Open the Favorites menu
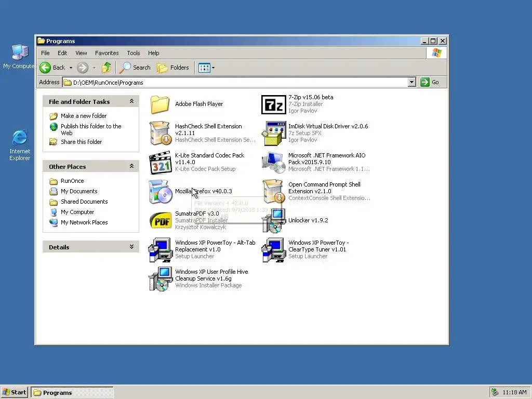Viewport: 532px width, 399px height. (107, 53)
